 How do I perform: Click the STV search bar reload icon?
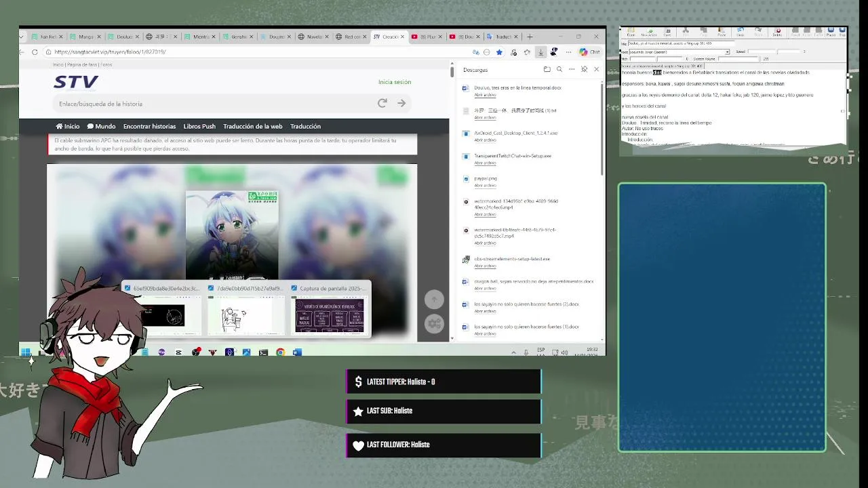pyautogui.click(x=382, y=103)
